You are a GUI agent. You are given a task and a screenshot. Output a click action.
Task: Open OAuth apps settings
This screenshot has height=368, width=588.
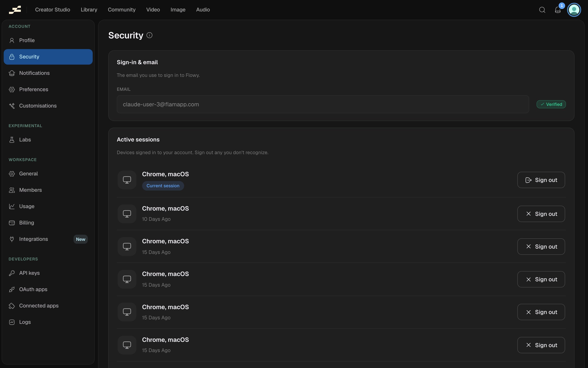click(x=48, y=289)
